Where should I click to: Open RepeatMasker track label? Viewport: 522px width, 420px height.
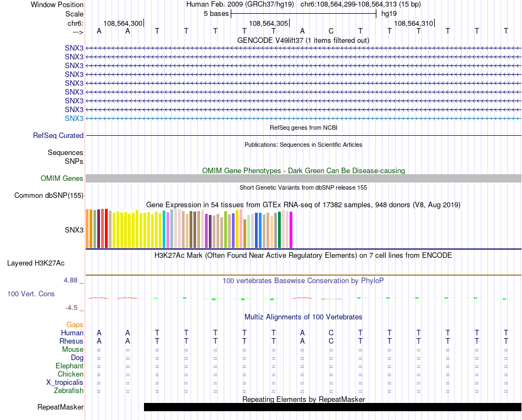pos(60,407)
